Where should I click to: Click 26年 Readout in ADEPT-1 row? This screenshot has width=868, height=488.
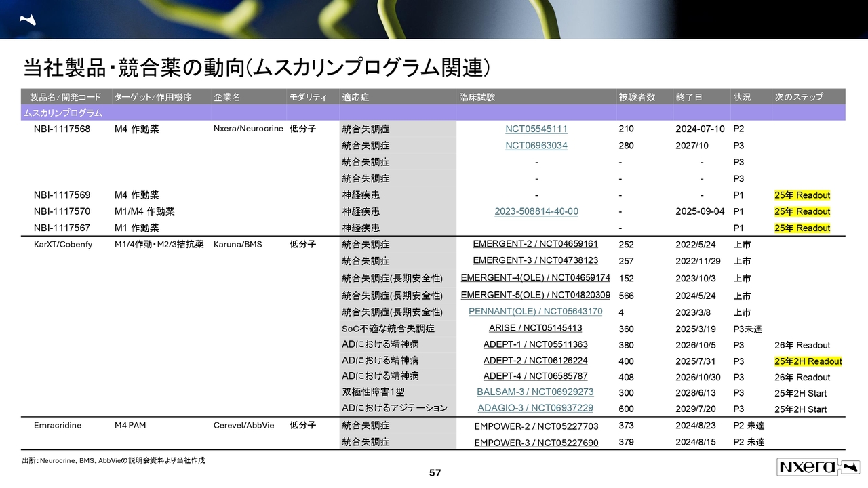pos(802,345)
